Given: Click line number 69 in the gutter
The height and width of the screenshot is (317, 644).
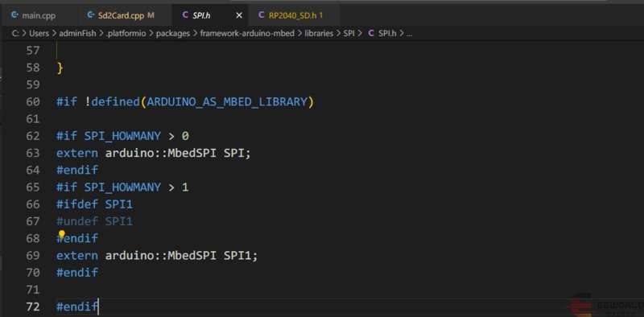Looking at the screenshot, I should tap(33, 255).
